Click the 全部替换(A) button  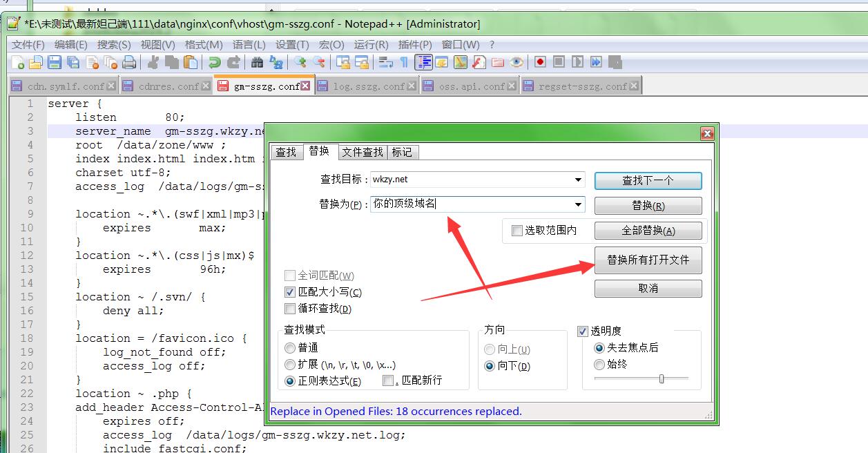pyautogui.click(x=648, y=231)
